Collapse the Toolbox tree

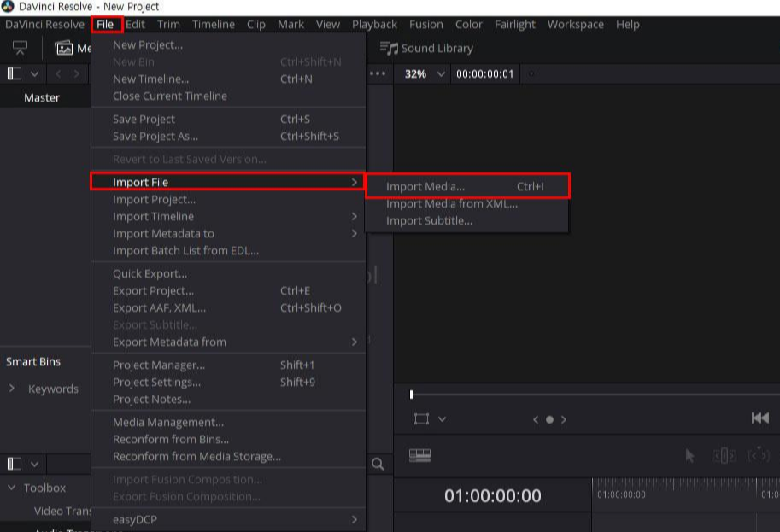(x=12, y=488)
